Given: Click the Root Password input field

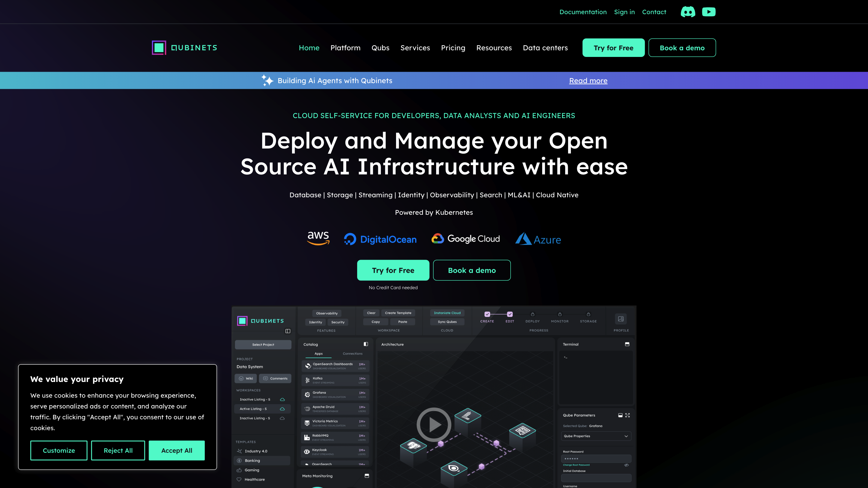Looking at the screenshot, I should (x=596, y=459).
